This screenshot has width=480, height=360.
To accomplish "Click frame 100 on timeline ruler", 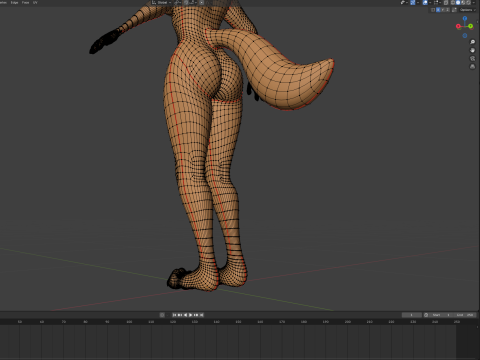I will (129, 322).
